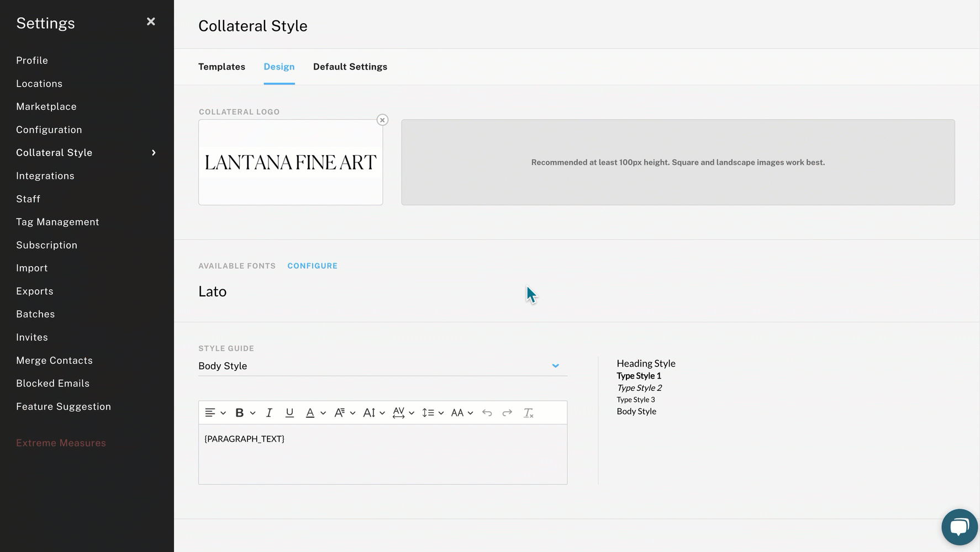Open the line spacing dropdown
The width and height of the screenshot is (980, 552).
(x=433, y=413)
